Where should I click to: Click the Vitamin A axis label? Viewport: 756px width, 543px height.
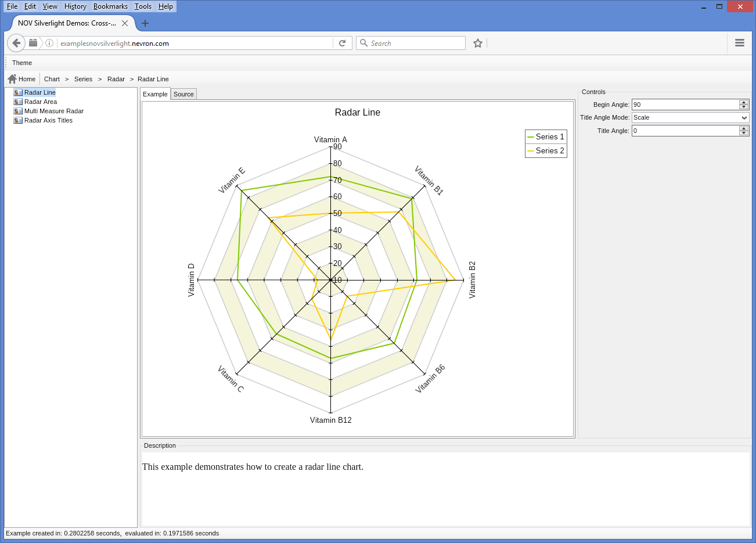[330, 139]
